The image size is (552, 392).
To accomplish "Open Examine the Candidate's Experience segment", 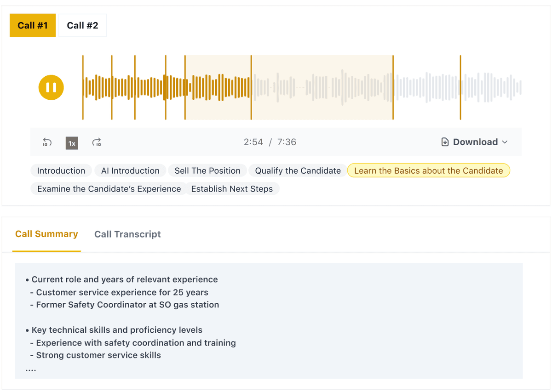I will (109, 189).
